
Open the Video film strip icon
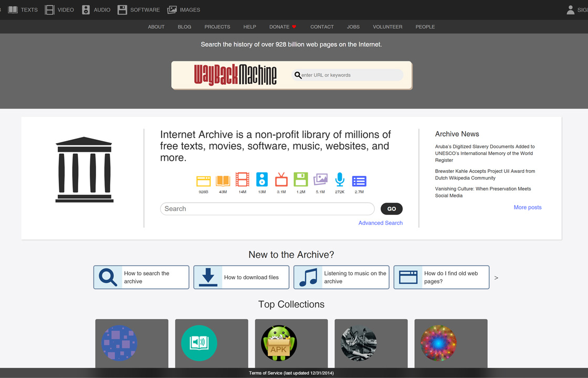(49, 10)
